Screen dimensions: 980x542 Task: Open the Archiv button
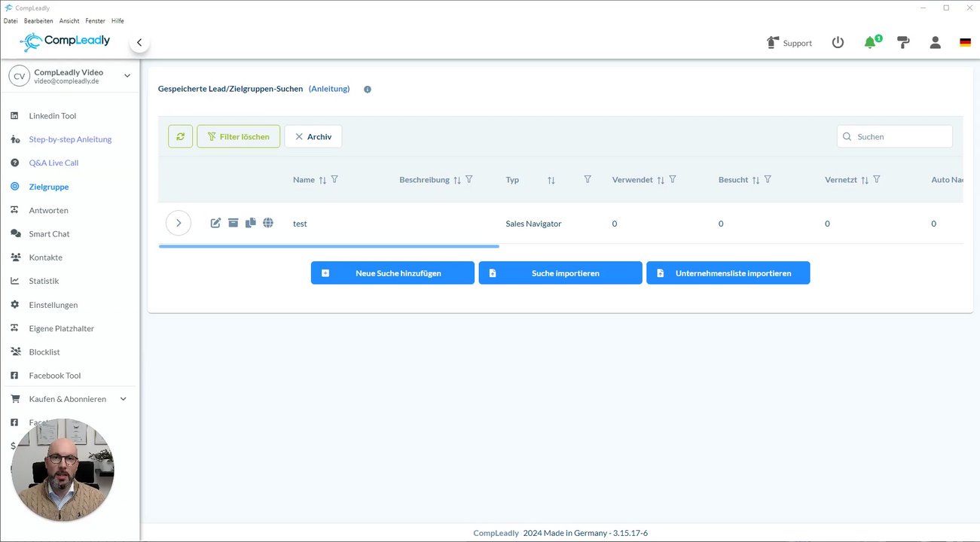point(313,136)
